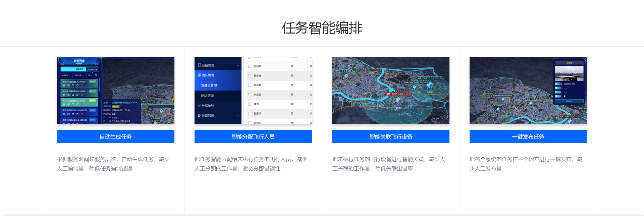Open the map screenshot above 智能关联飞行设备
The width and height of the screenshot is (644, 216).
tap(391, 91)
